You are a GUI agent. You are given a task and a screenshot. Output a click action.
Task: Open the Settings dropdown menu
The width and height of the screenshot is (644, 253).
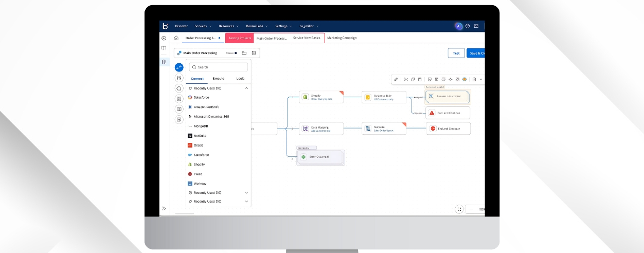283,26
